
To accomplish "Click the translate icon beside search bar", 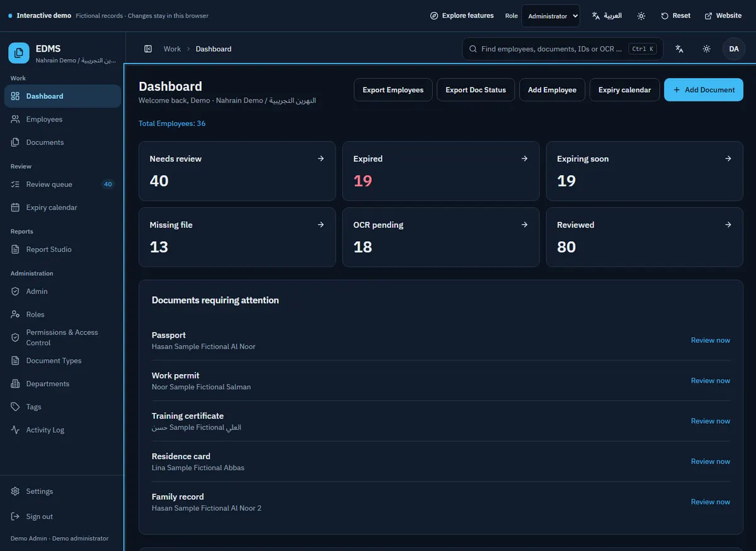I will coord(679,49).
